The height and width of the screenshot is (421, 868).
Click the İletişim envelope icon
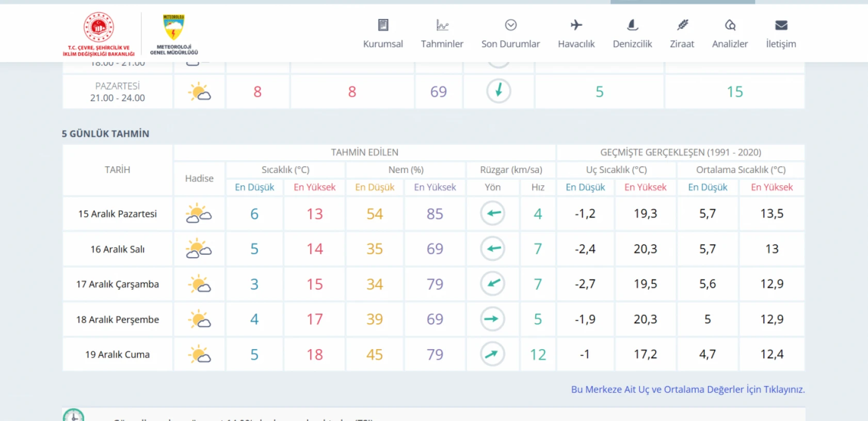[781, 25]
